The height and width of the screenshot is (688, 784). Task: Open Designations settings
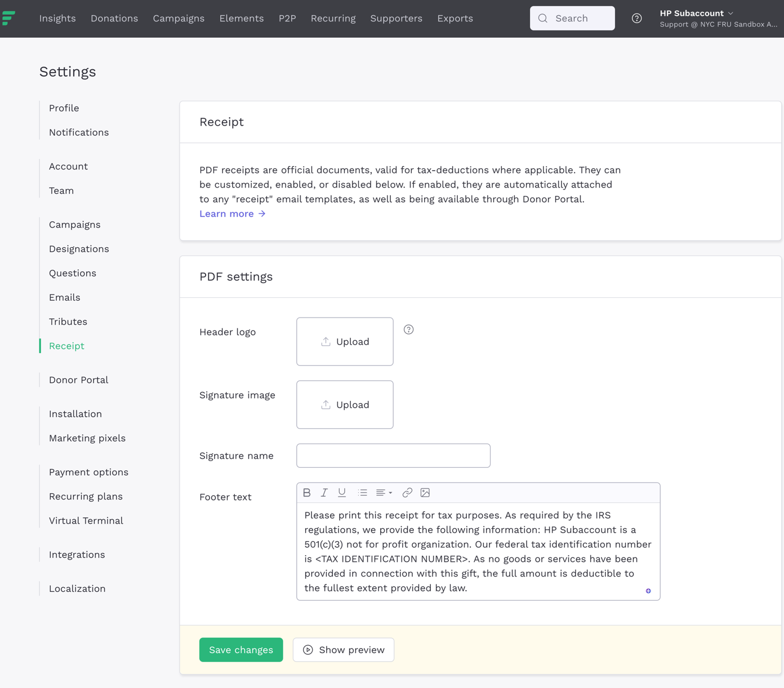click(x=79, y=249)
